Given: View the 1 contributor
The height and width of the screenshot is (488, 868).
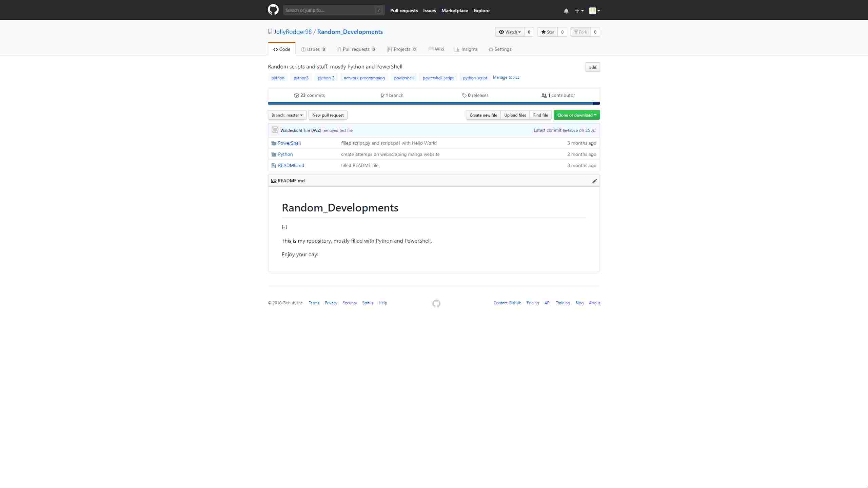Looking at the screenshot, I should tap(558, 95).
